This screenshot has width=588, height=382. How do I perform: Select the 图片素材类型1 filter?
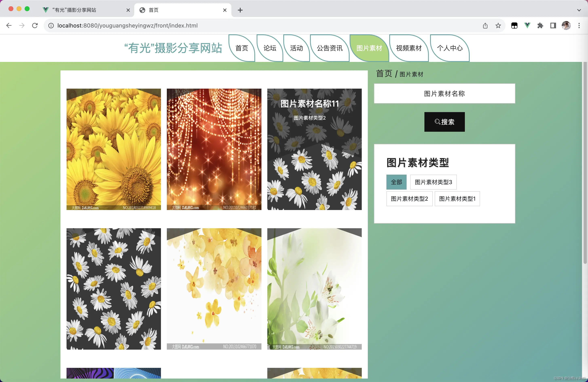457,198
